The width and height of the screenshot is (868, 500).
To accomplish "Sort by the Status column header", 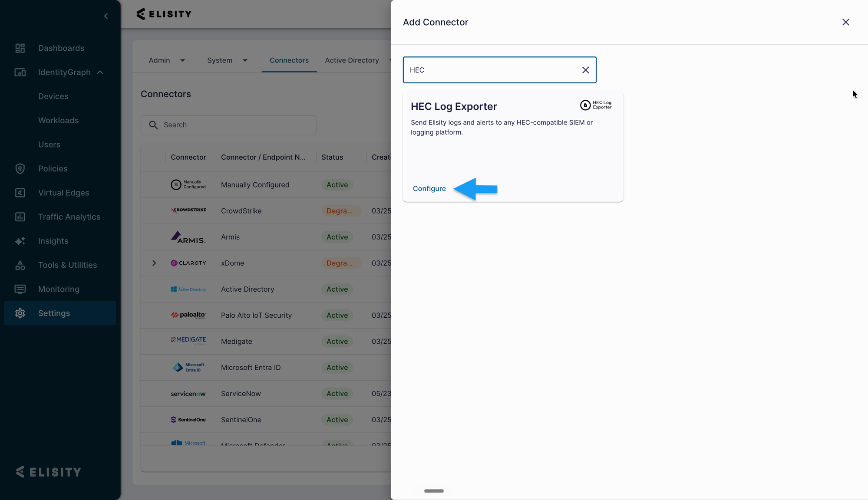I will tap(332, 157).
